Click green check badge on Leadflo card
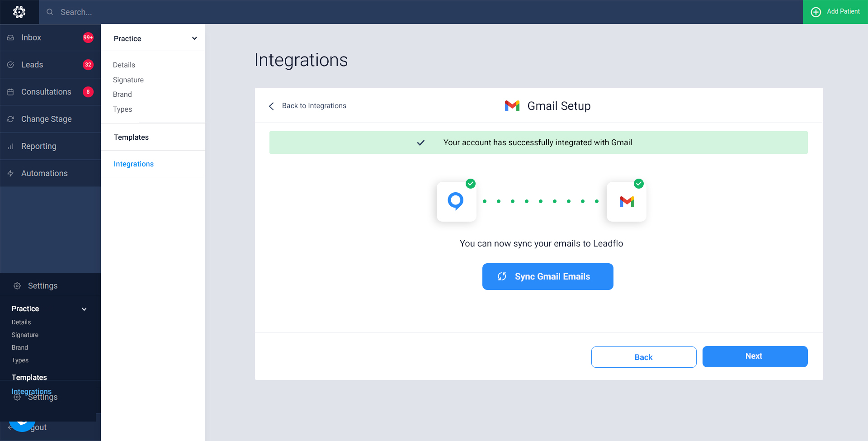The width and height of the screenshot is (868, 441). coord(471,183)
